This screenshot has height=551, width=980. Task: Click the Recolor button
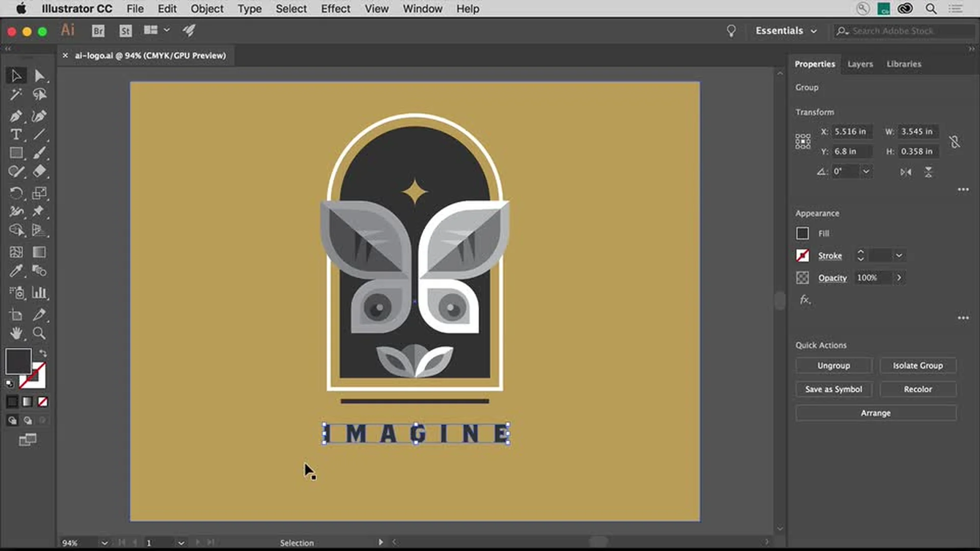coord(918,389)
